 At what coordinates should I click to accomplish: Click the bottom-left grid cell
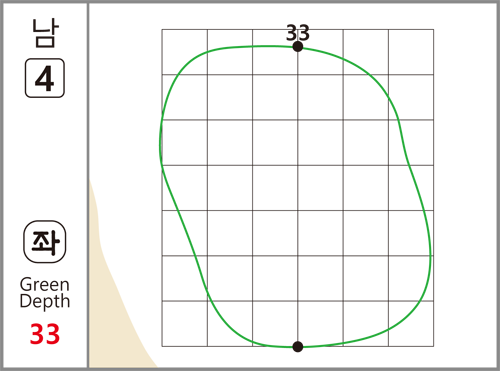[x=185, y=324]
